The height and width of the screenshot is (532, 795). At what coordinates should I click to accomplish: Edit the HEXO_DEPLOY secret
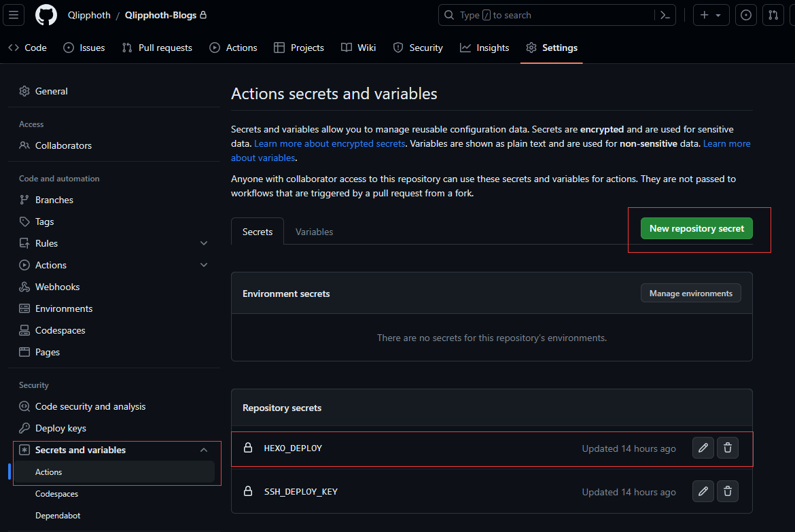click(703, 448)
